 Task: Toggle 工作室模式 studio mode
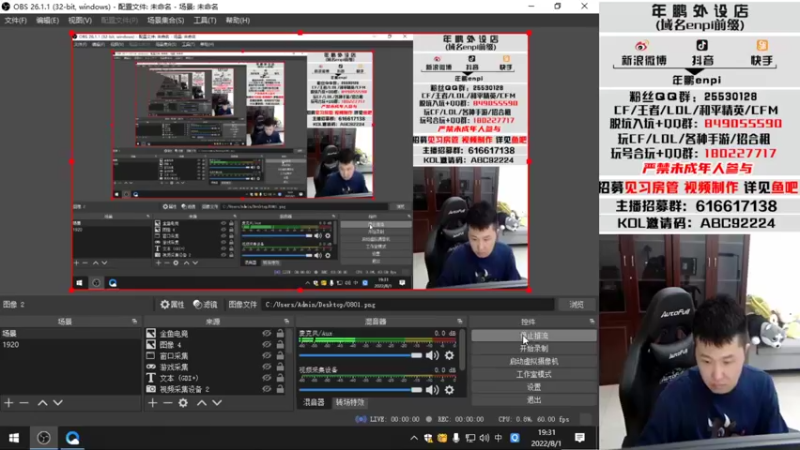click(x=534, y=374)
